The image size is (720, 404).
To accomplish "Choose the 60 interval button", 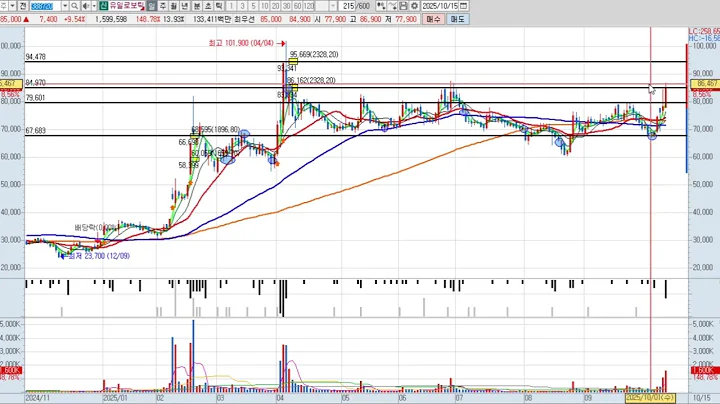I will pos(298,6).
